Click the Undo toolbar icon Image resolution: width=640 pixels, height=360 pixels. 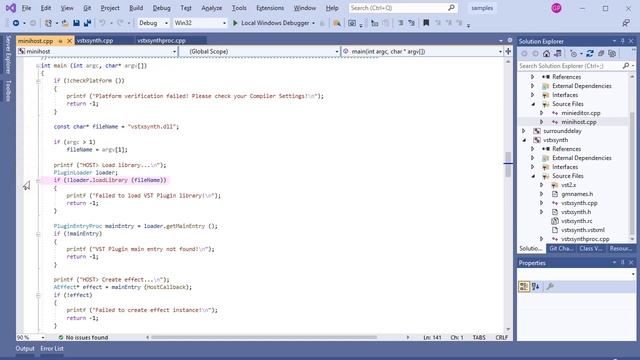pyautogui.click(x=102, y=23)
